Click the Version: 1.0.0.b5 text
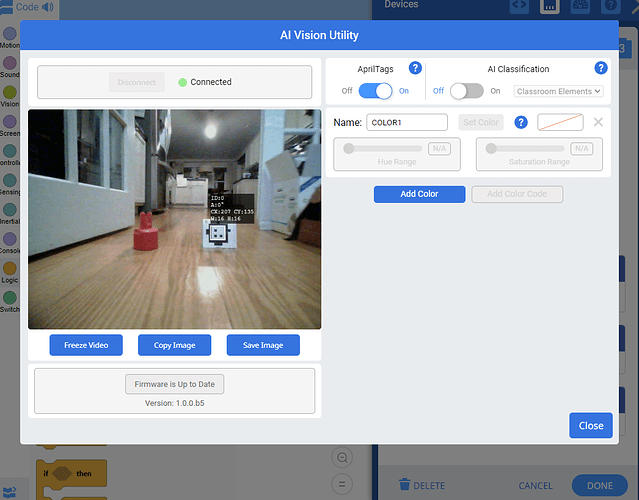Image resolution: width=639 pixels, height=500 pixels. [174, 403]
